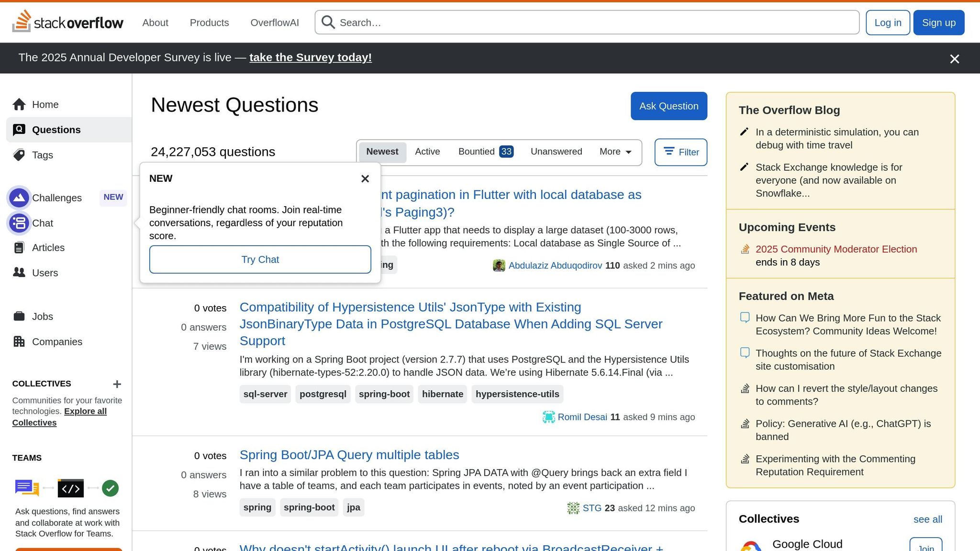Viewport: 980px width, 551px height.
Task: Open Chat using its sidebar icon
Action: tap(19, 223)
